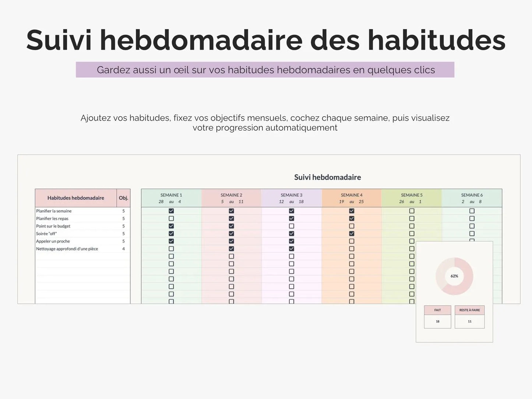Uncheck Soirée "off" for Semaine 1
Screen dimensions: 532x399
(x=171, y=234)
